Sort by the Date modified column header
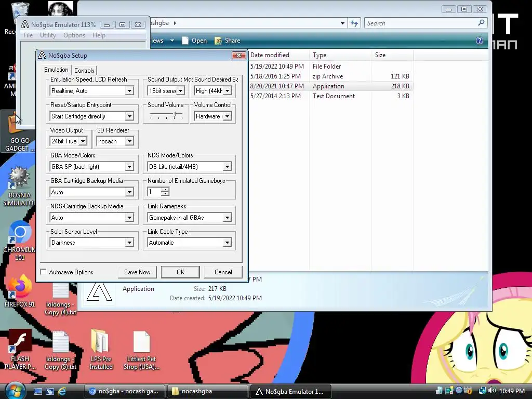Image resolution: width=532 pixels, height=399 pixels. tap(278, 55)
